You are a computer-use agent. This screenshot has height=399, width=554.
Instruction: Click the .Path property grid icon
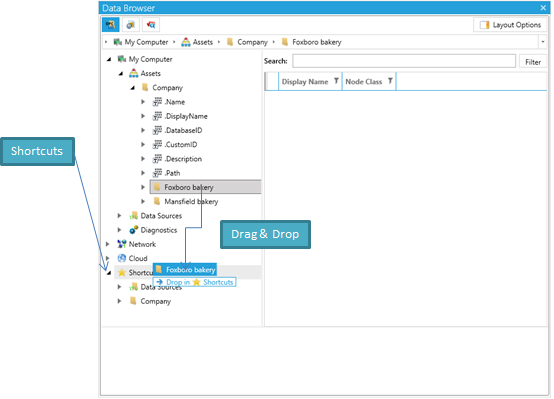(157, 173)
